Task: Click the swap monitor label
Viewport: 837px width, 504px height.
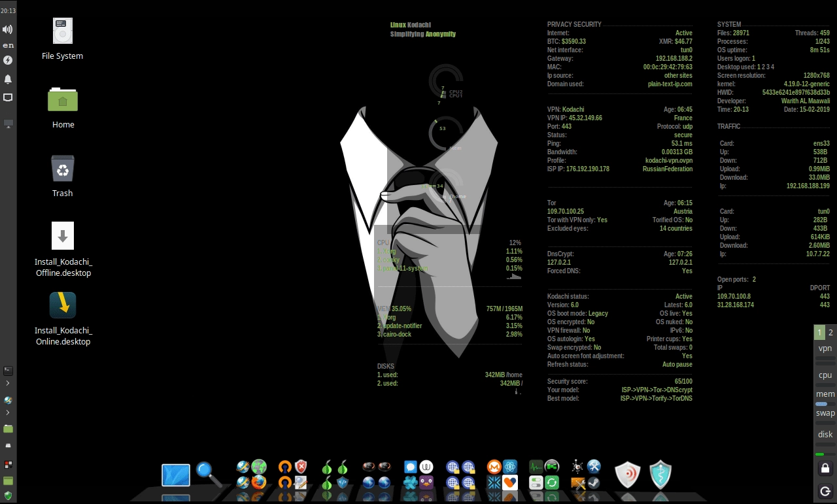Action: [x=825, y=413]
